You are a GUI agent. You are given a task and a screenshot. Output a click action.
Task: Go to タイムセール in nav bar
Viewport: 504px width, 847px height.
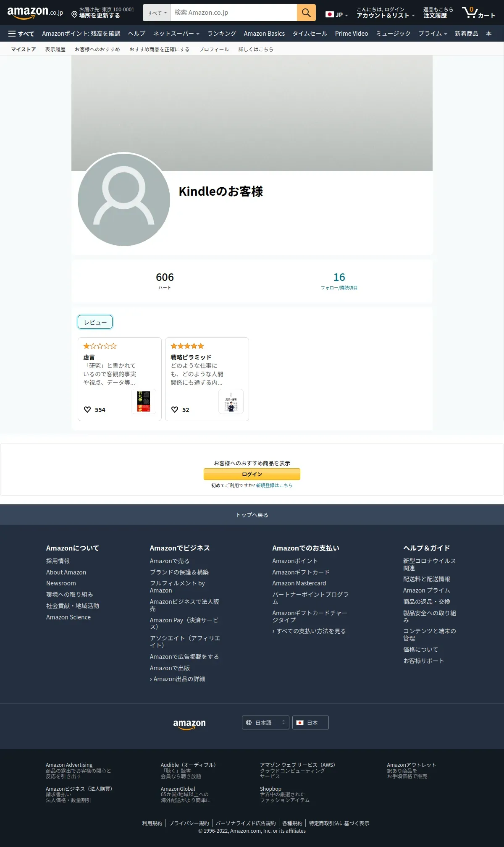coord(310,34)
